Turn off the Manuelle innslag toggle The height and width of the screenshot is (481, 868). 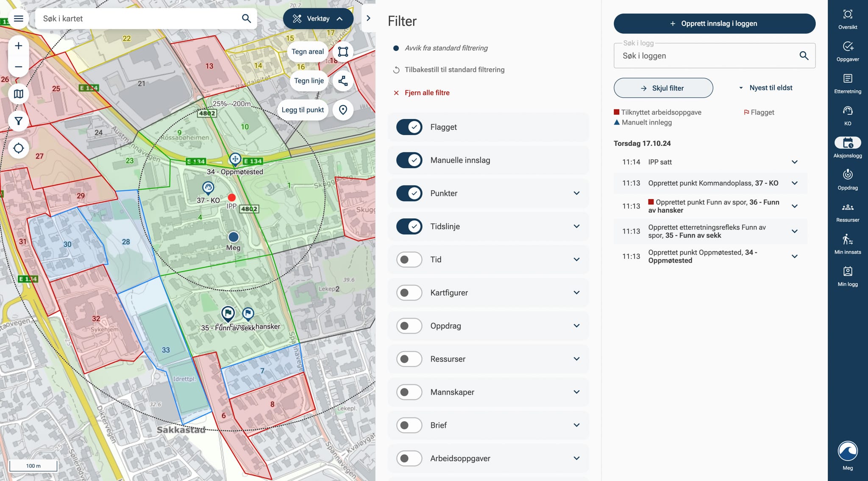tap(409, 160)
